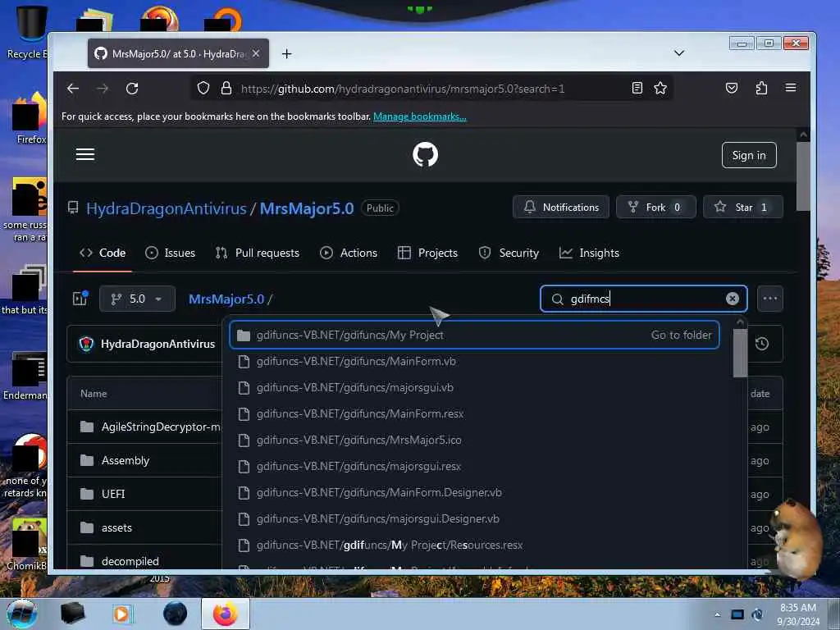Open the HydraDragonAntivirus owner link
Image resolution: width=840 pixels, height=630 pixels.
tap(166, 208)
